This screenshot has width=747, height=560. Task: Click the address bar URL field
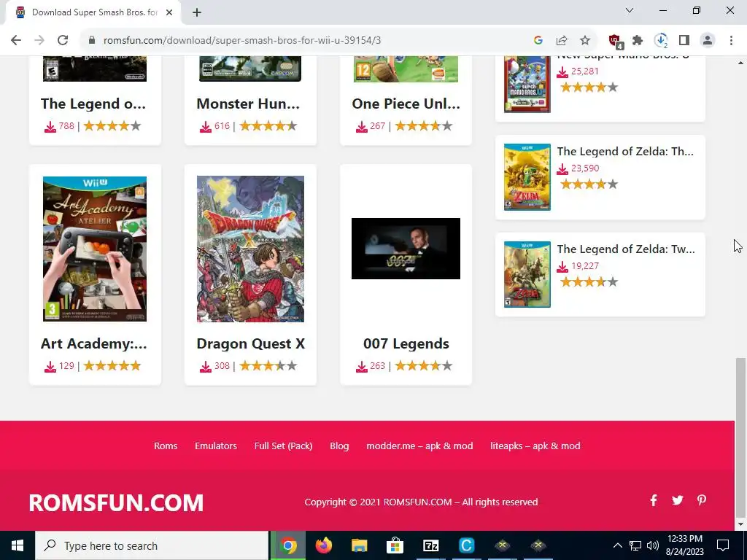[242, 41]
